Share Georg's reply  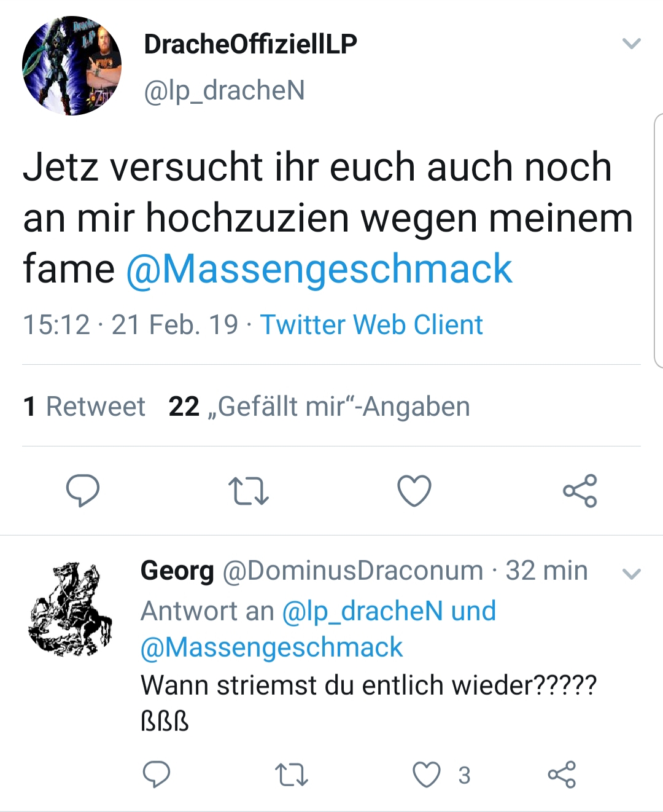tap(562, 775)
